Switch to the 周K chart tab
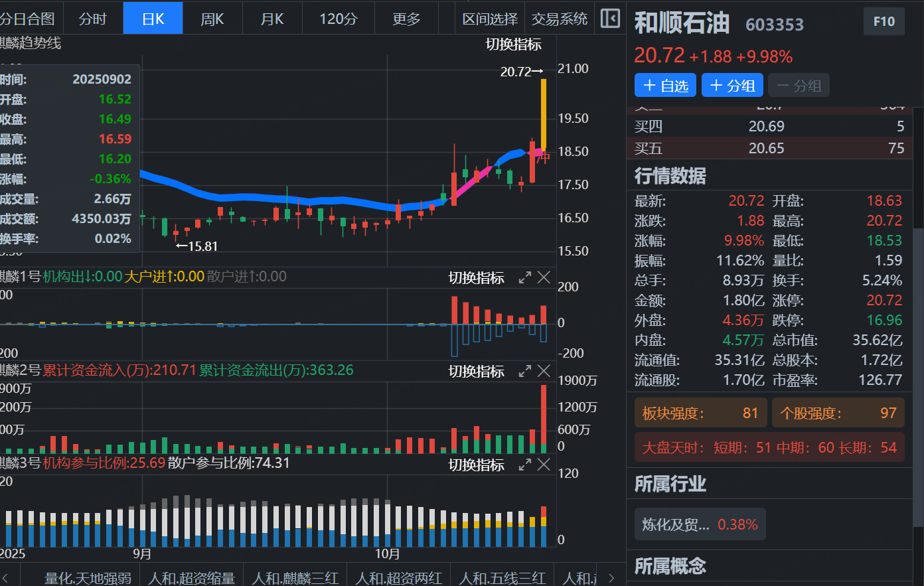924x586 pixels. pyautogui.click(x=212, y=19)
